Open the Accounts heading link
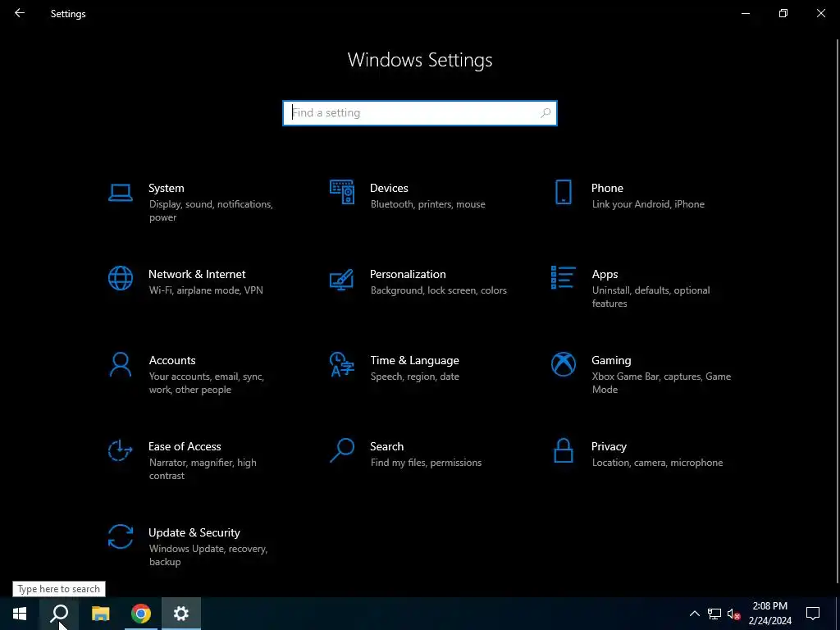This screenshot has width=840, height=630. click(x=172, y=361)
